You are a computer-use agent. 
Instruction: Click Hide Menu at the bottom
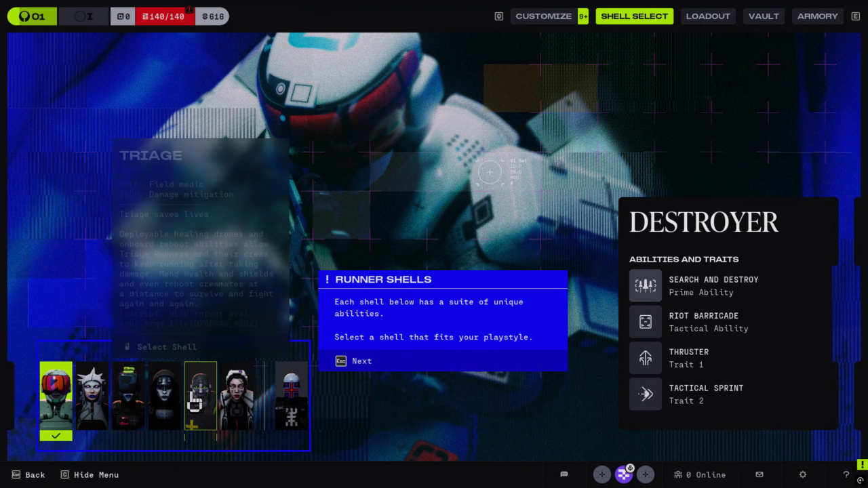coord(90,474)
